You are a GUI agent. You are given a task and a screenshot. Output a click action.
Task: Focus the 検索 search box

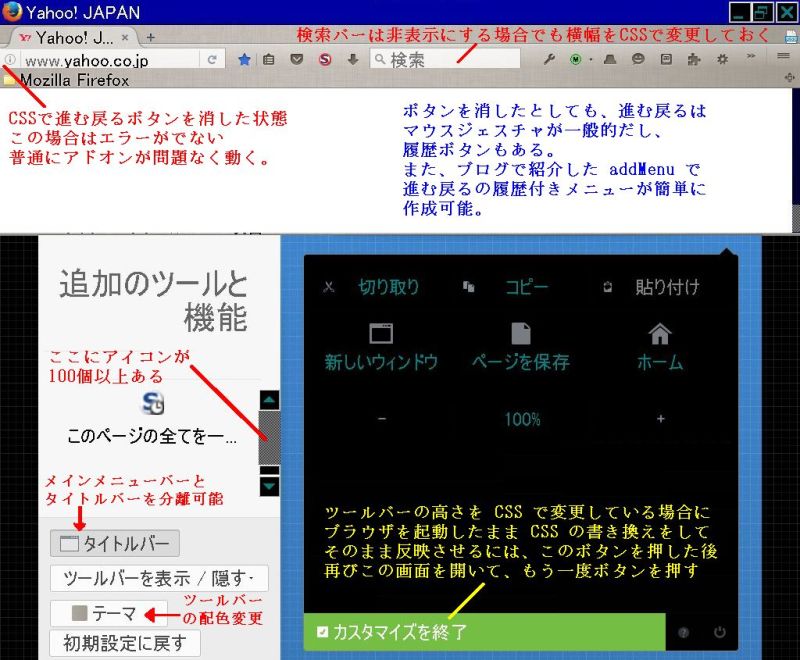tap(445, 60)
